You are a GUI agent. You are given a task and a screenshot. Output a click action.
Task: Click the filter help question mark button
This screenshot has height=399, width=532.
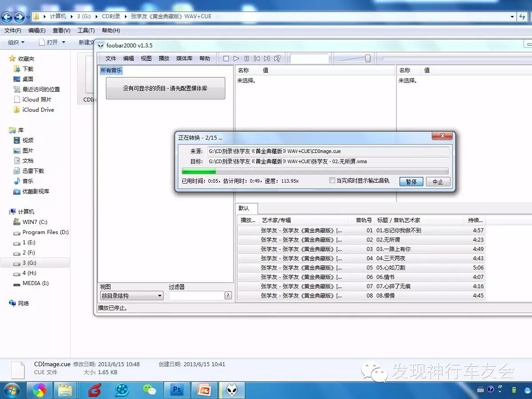tap(228, 296)
